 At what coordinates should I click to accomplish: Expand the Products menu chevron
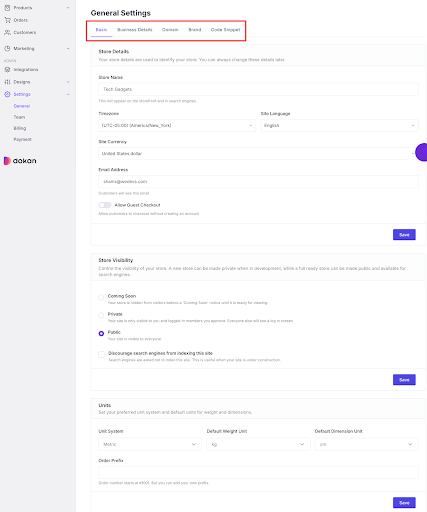(68, 8)
